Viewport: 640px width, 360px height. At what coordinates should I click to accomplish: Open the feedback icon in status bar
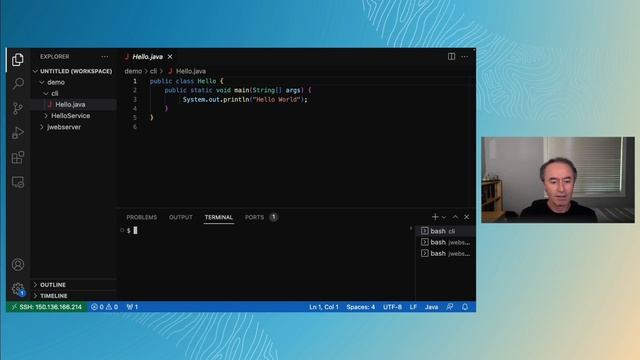coord(450,307)
